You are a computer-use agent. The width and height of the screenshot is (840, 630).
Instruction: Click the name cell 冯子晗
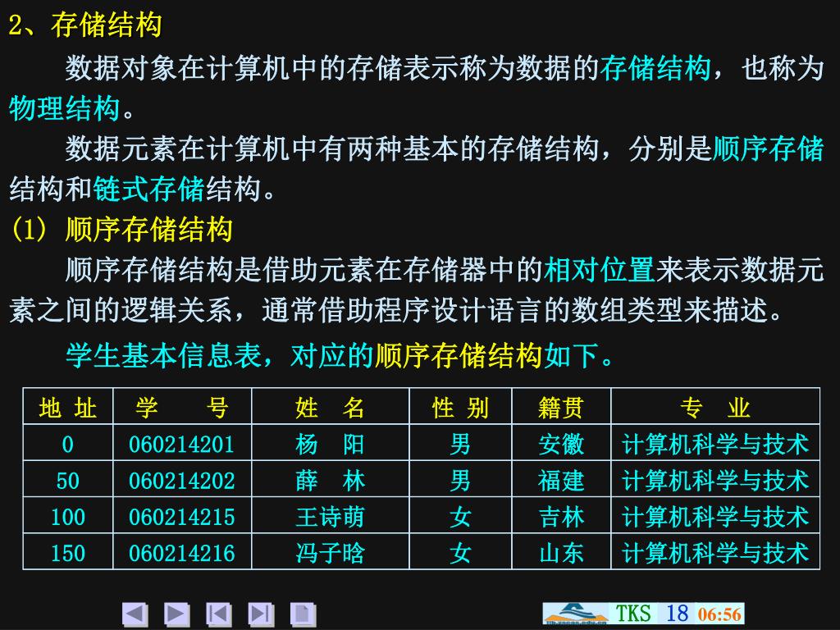pyautogui.click(x=330, y=552)
